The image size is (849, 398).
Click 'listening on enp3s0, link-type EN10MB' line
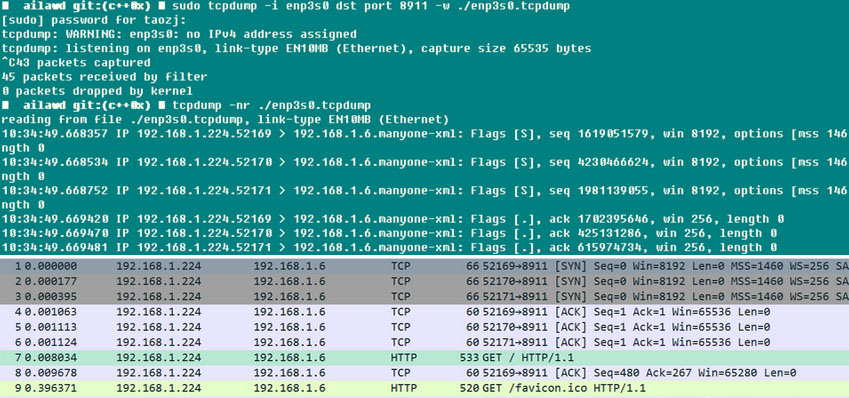(296, 49)
